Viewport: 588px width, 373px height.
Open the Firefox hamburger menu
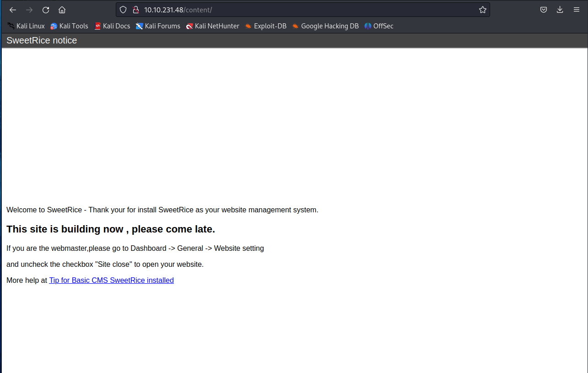577,10
